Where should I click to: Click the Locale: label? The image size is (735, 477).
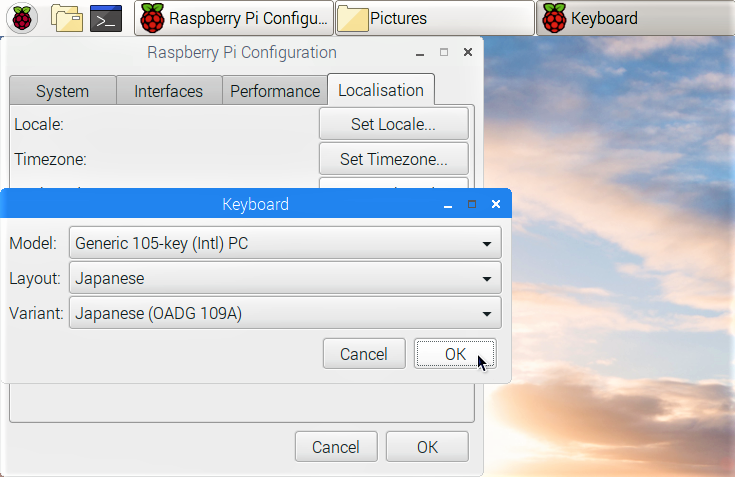(x=39, y=125)
